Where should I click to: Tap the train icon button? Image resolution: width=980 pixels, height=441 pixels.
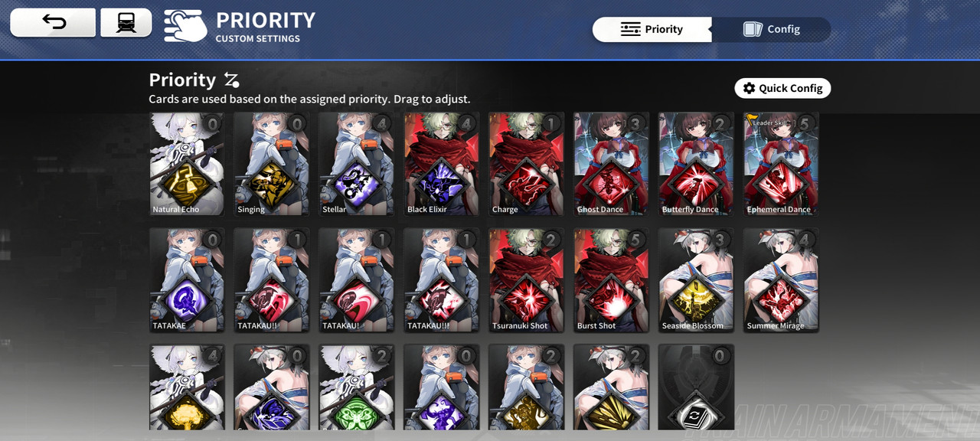click(126, 22)
